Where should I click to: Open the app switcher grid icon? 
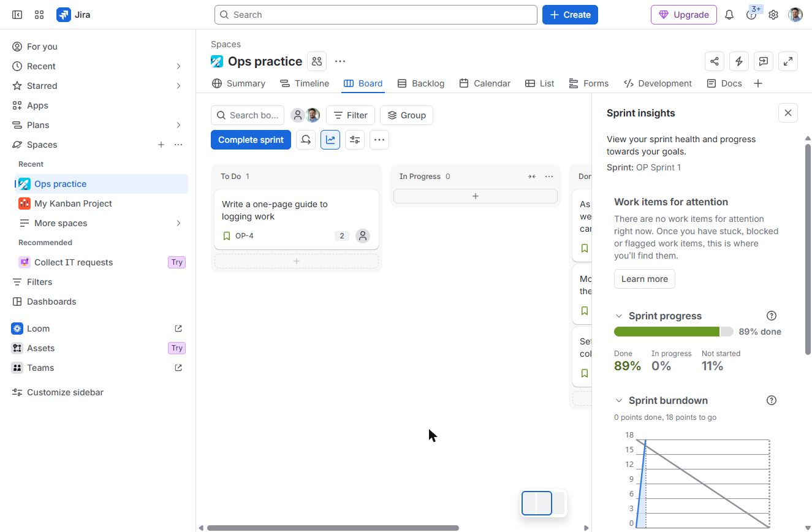[39, 15]
